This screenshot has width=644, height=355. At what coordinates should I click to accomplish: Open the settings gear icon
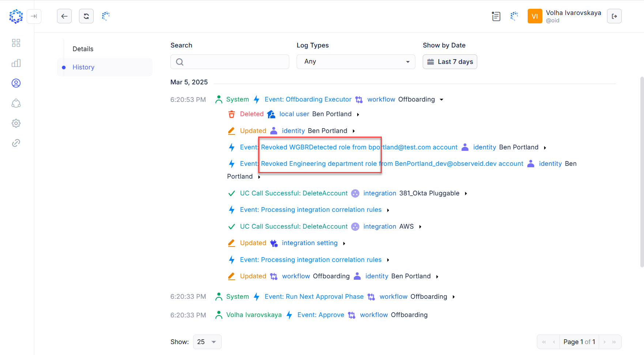16,123
